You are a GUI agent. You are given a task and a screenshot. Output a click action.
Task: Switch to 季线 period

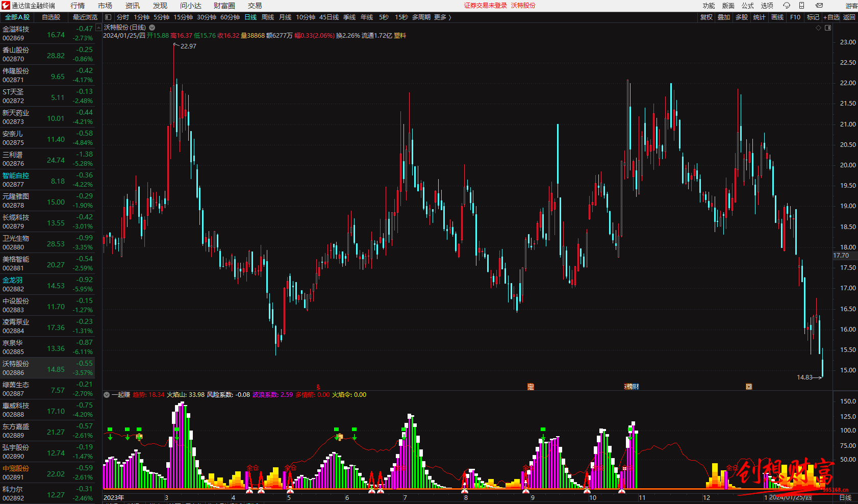click(349, 17)
